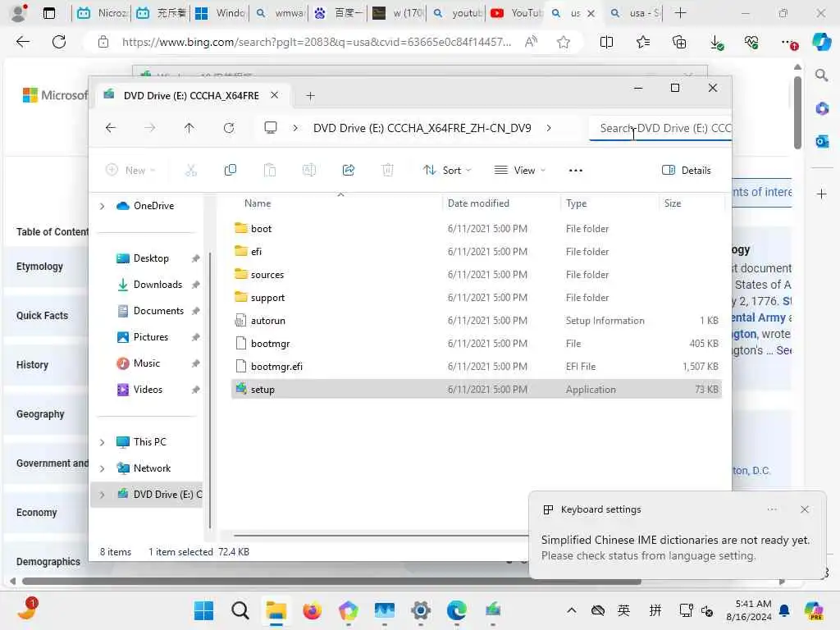Add page to favorites star icon

pyautogui.click(x=563, y=42)
